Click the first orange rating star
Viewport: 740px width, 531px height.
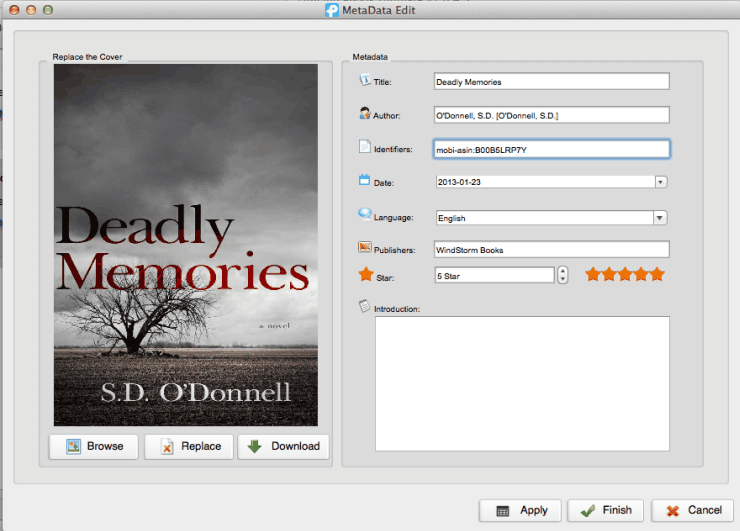click(x=593, y=274)
